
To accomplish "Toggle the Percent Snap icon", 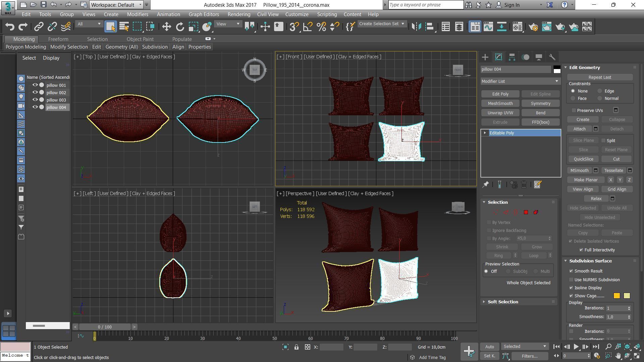I will coord(321,27).
